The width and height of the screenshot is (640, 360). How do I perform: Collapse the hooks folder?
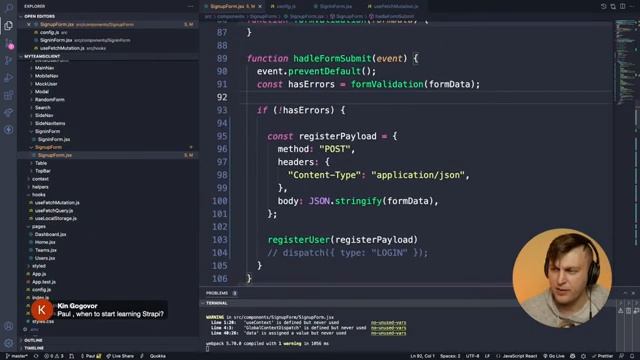pyautogui.click(x=38, y=195)
